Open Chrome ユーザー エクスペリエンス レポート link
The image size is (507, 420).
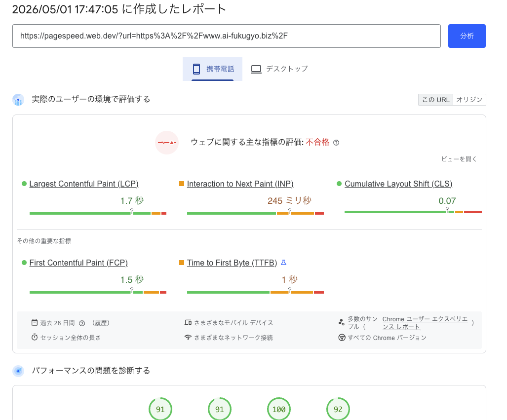425,323
